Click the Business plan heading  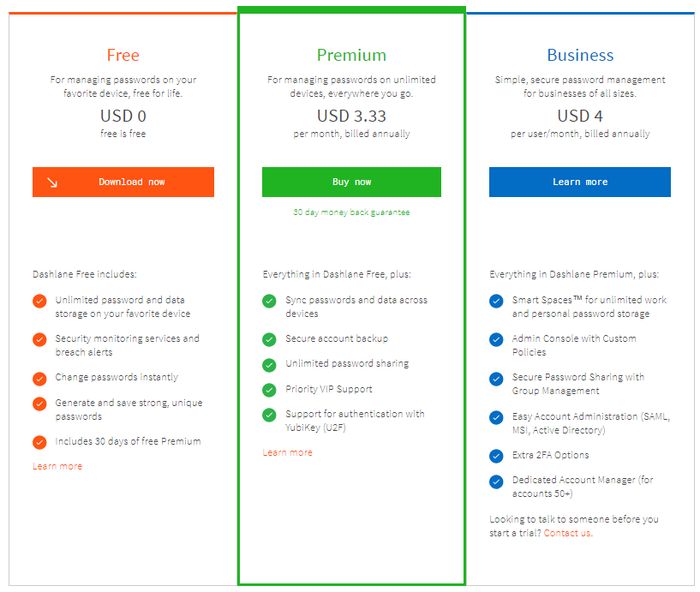[x=580, y=56]
